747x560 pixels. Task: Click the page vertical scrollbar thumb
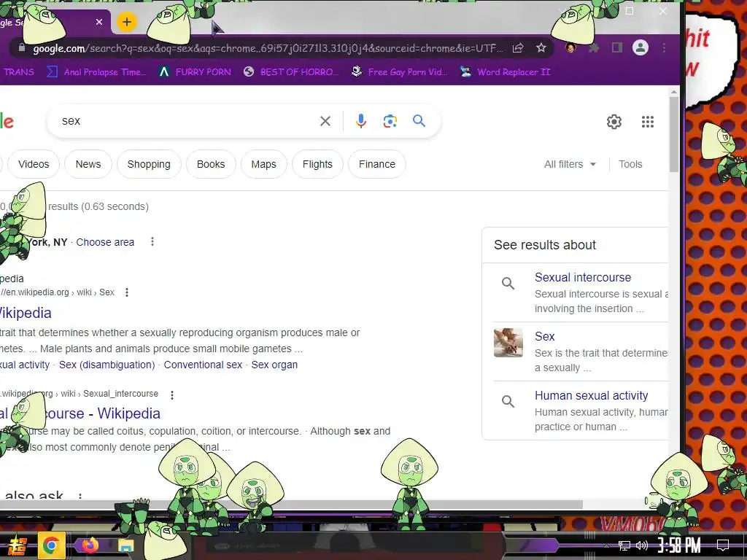[673, 134]
